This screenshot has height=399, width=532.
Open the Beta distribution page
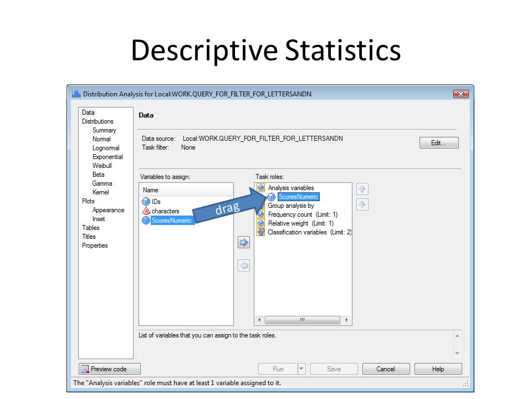click(x=99, y=175)
